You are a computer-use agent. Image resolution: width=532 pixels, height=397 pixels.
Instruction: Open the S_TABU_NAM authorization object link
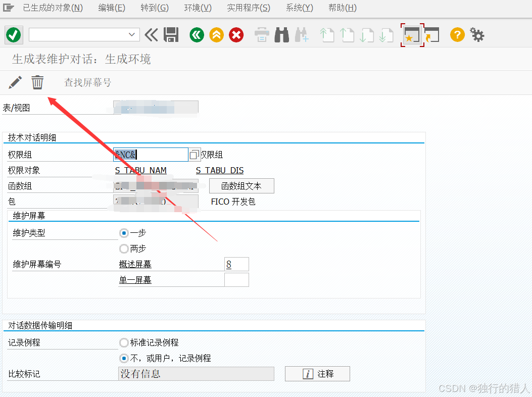[141, 170]
